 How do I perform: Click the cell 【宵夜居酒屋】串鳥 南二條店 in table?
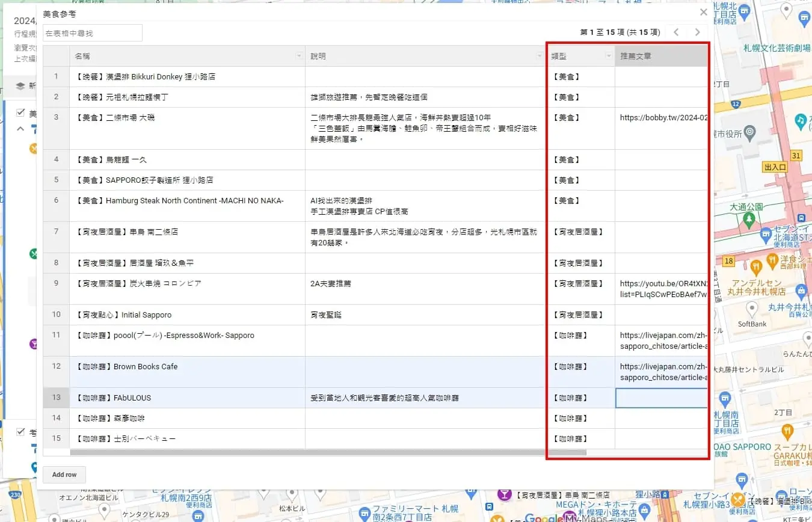(x=188, y=237)
